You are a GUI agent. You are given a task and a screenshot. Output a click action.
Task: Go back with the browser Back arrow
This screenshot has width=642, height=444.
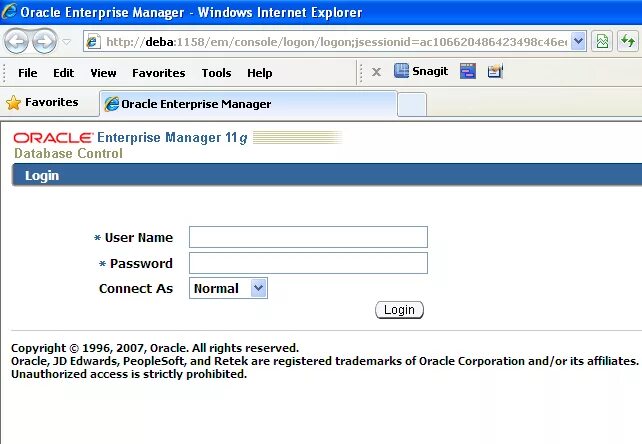[16, 41]
